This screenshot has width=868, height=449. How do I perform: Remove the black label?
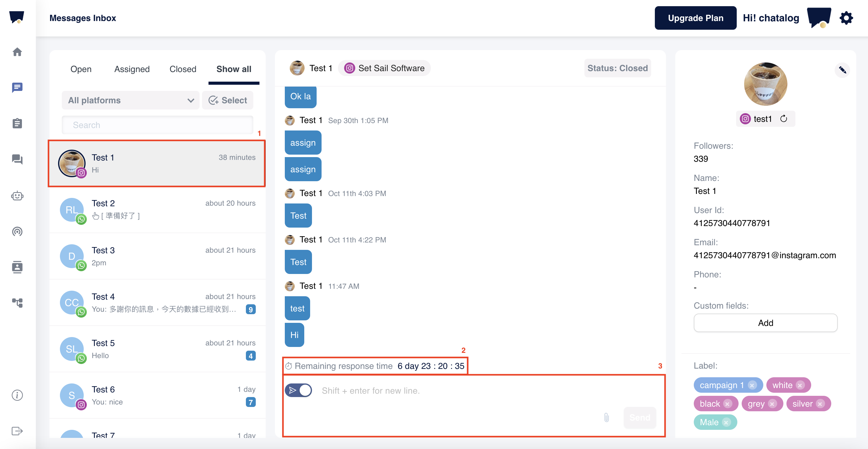point(727,404)
